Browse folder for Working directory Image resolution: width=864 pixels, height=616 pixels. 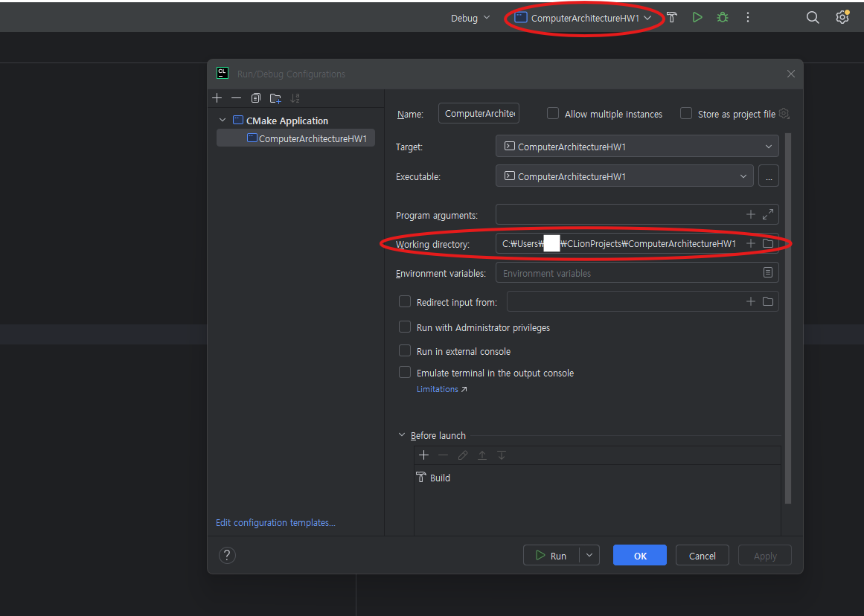coord(767,243)
